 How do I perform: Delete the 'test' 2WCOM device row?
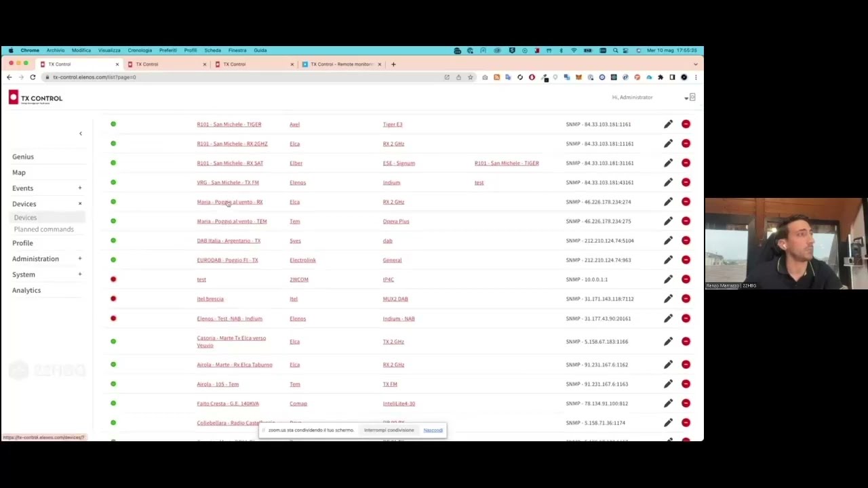pos(686,279)
